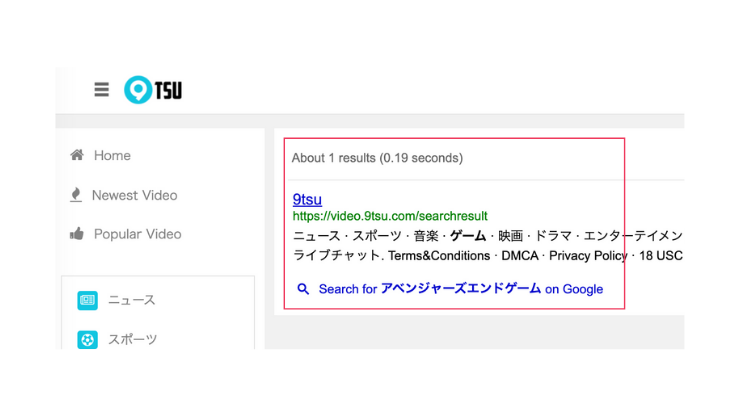This screenshot has height=416, width=740.
Task: Click the magnifier icon beside Search for
Action: pos(303,289)
